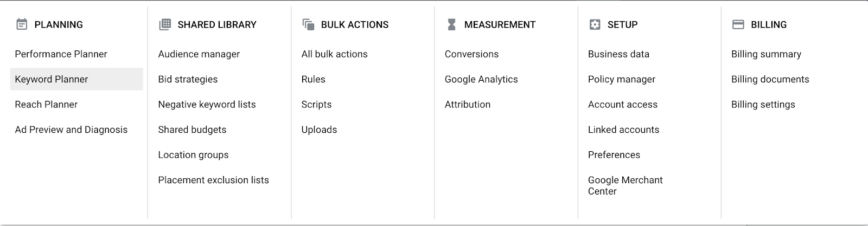
Task: Open Google Merchant Center
Action: tap(625, 185)
